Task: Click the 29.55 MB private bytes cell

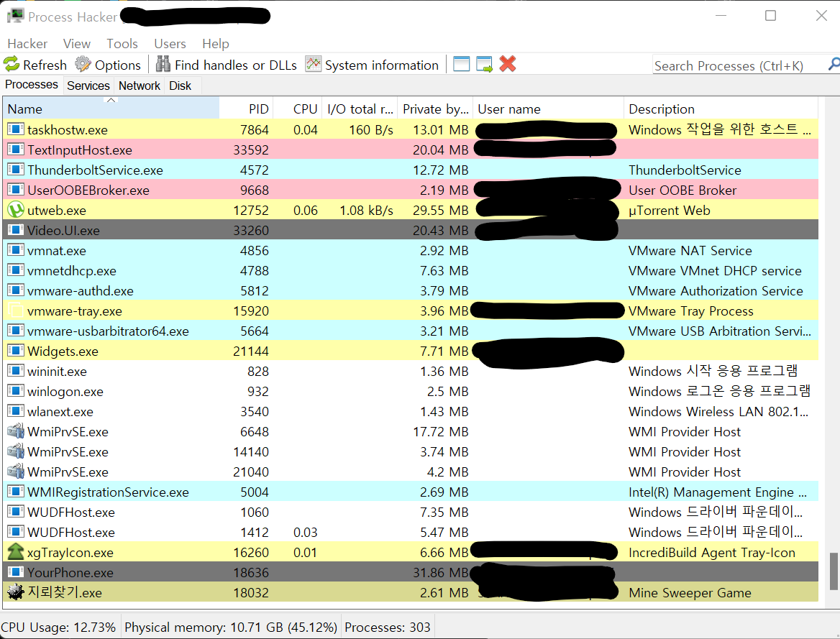Action: [440, 210]
